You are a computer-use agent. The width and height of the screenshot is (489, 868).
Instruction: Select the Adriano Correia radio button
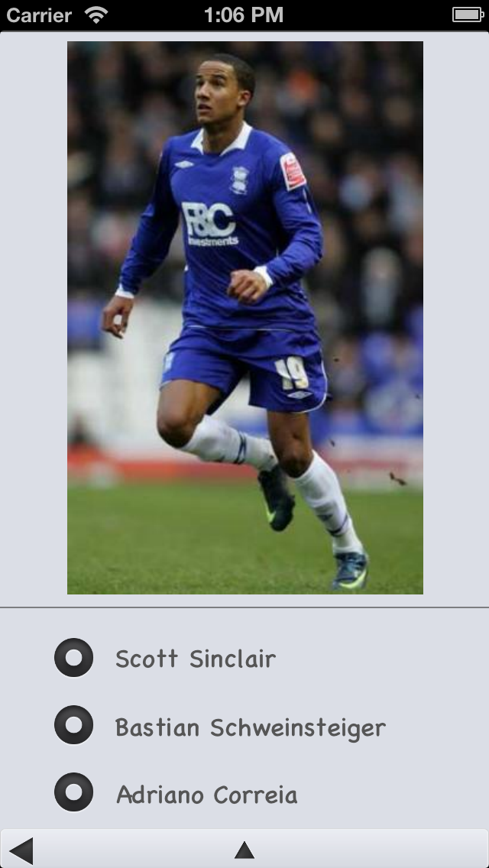(x=73, y=792)
